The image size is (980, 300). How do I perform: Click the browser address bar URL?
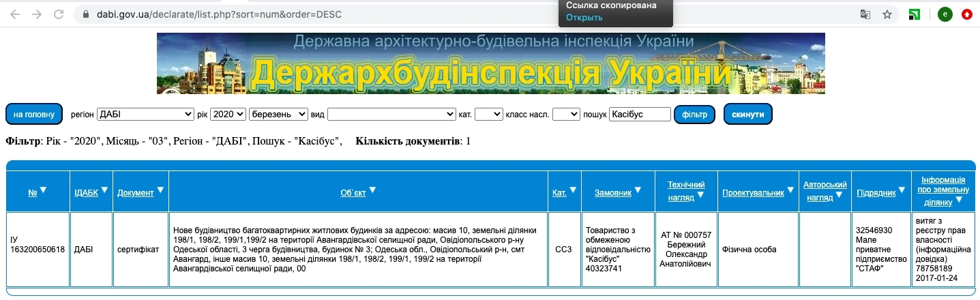click(x=218, y=14)
